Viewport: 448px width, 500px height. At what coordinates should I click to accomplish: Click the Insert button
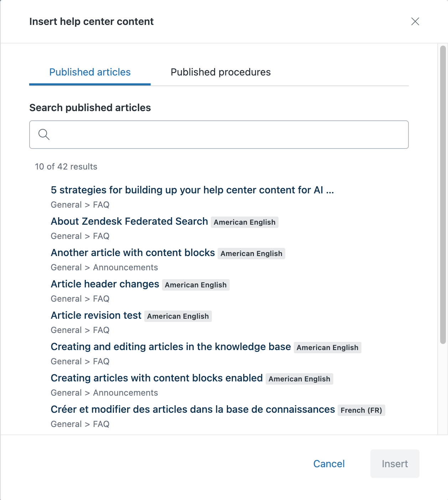coord(395,464)
